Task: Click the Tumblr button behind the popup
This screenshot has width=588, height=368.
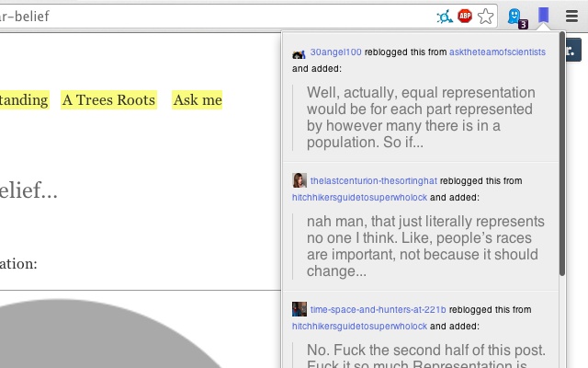Action: click(x=573, y=50)
